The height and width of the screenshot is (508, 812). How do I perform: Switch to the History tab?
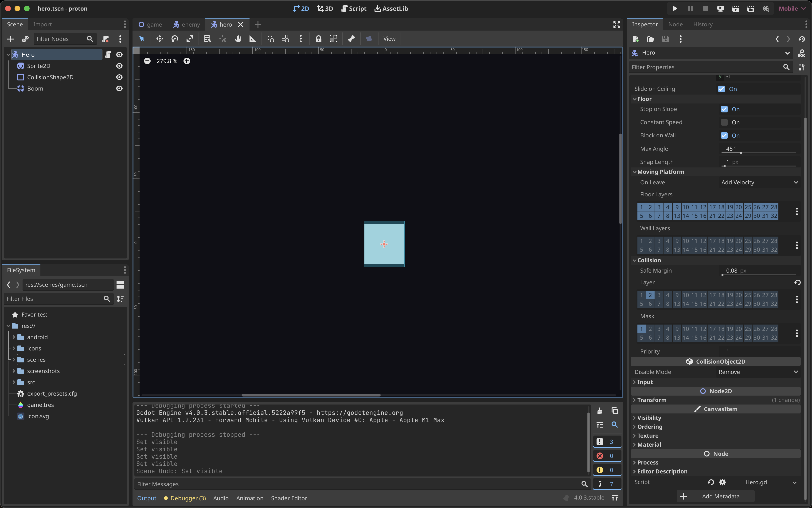click(x=703, y=24)
